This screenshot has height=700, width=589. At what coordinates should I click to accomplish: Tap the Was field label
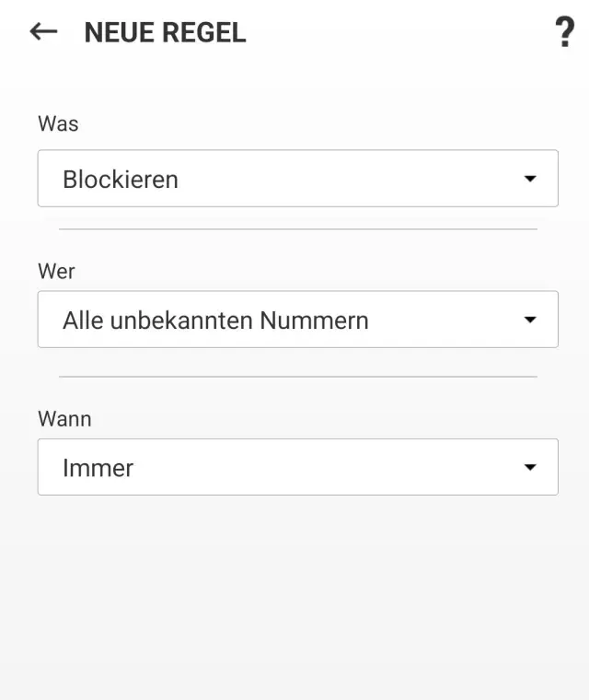(58, 123)
